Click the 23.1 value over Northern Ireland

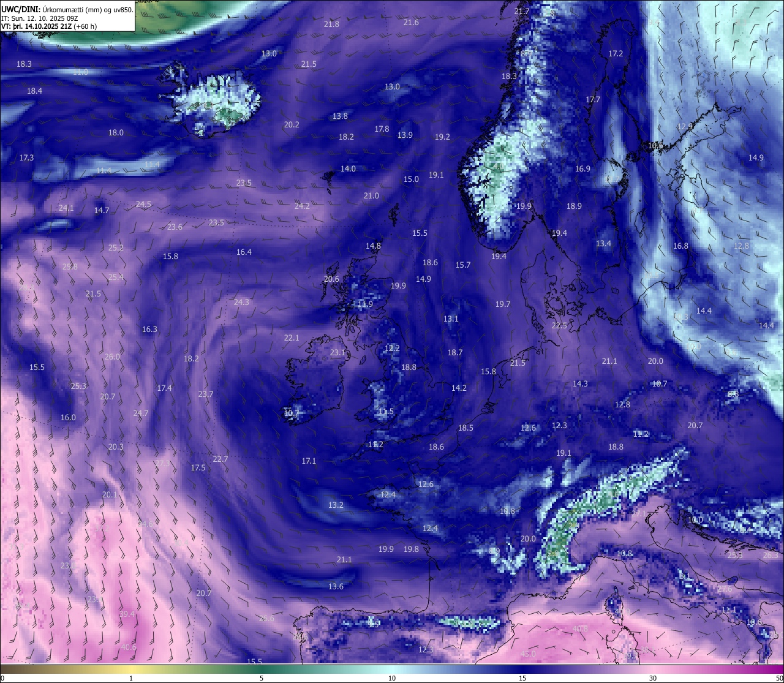[337, 352]
